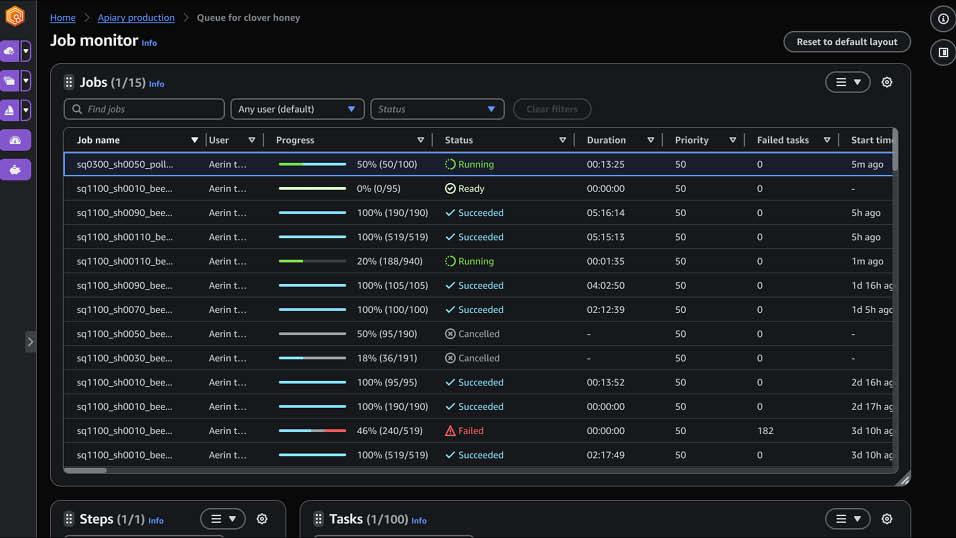Viewport: 956px width, 538px height.
Task: Click the 182 failed tasks cell
Action: point(765,431)
